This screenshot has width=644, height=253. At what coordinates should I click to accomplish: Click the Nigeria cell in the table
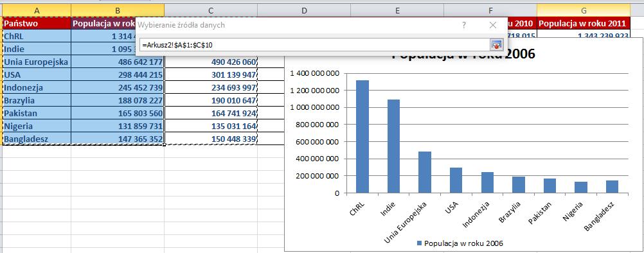click(37, 126)
